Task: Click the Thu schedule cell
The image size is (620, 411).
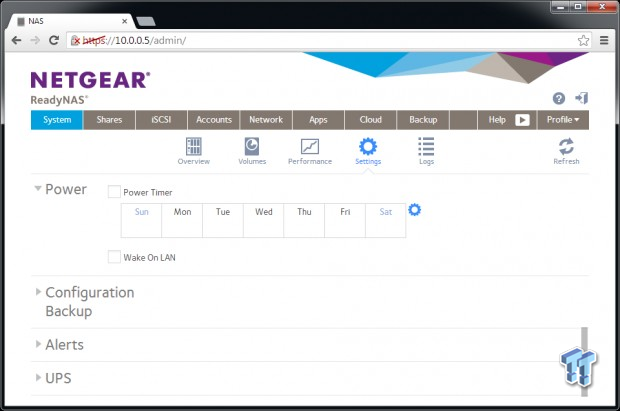Action: pyautogui.click(x=304, y=220)
